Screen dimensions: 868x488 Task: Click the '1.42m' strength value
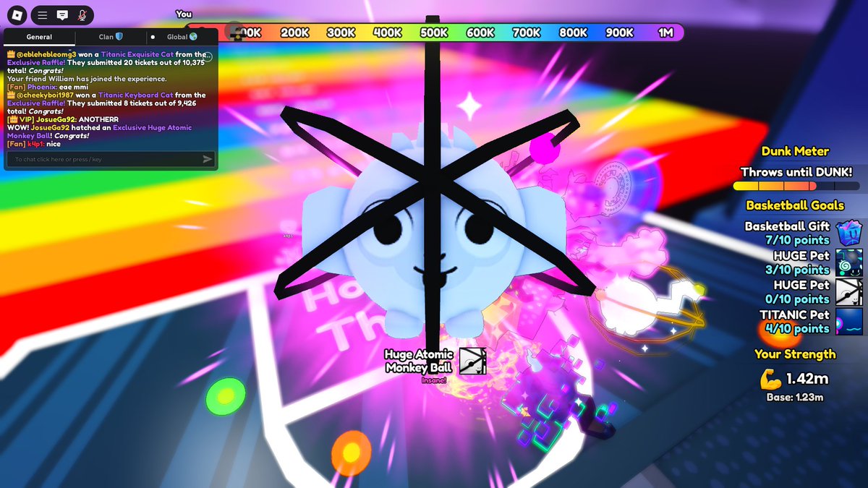coord(807,379)
